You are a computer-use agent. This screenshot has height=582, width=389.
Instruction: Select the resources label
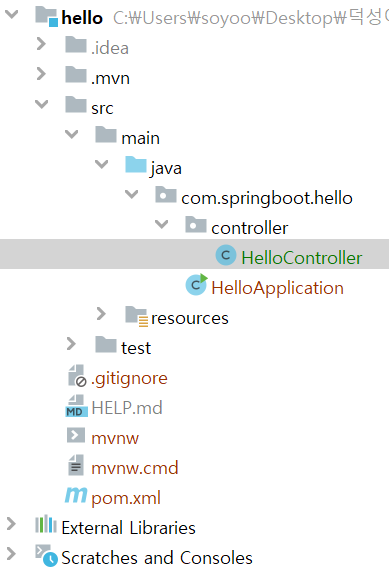pos(190,318)
